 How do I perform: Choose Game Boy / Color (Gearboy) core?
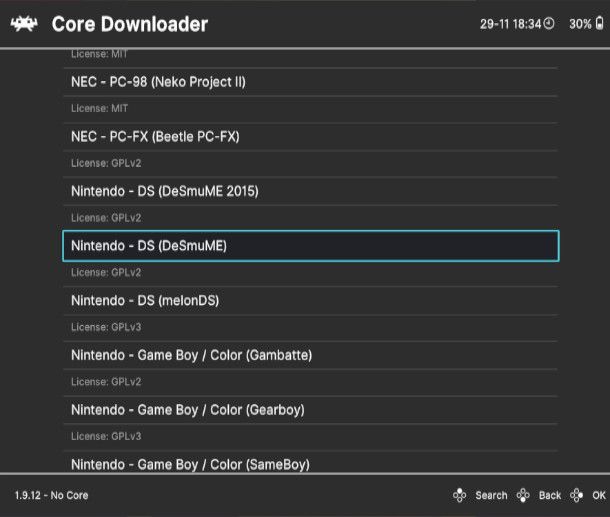(x=310, y=410)
